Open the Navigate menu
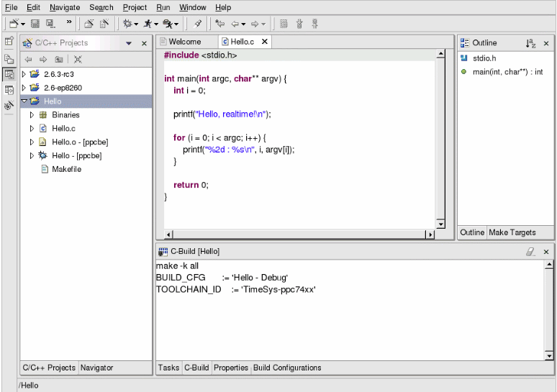557x392 pixels. click(65, 7)
